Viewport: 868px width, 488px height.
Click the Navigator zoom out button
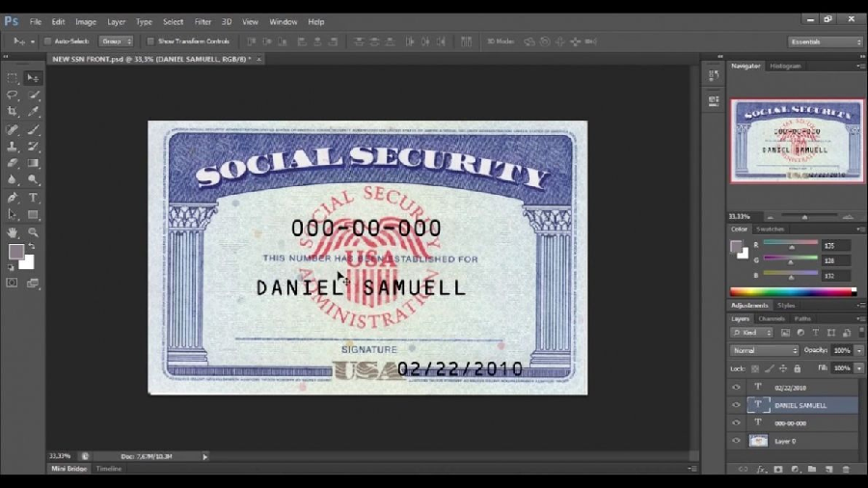[770, 217]
